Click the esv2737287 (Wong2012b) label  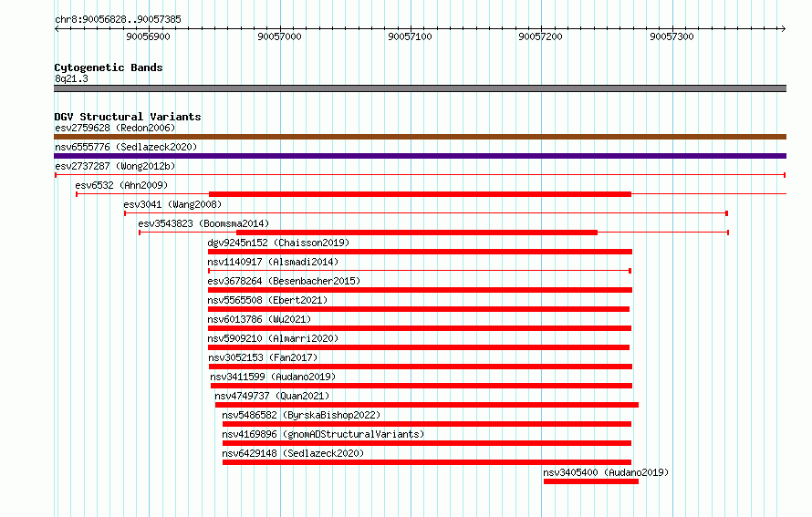(115, 166)
